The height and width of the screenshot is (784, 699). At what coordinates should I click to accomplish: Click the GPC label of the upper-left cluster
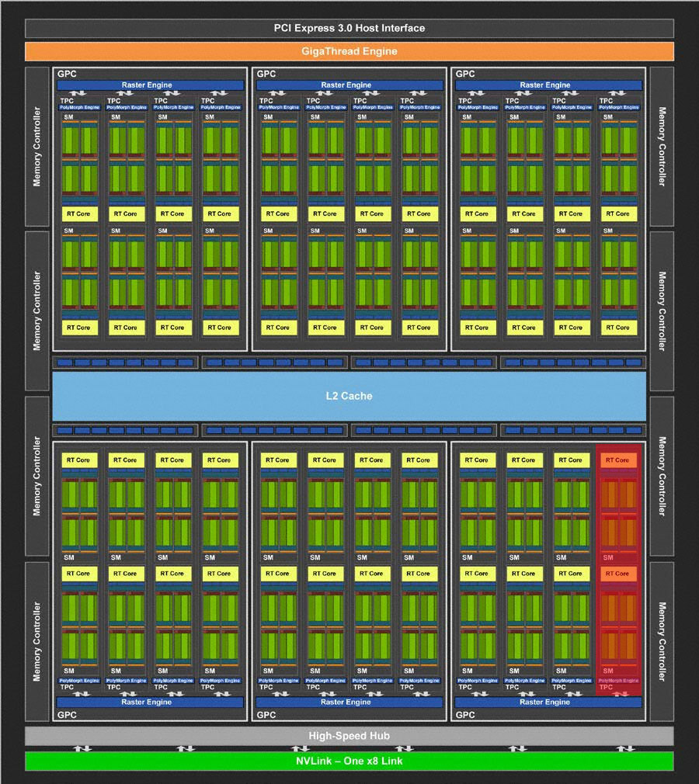pyautogui.click(x=67, y=74)
